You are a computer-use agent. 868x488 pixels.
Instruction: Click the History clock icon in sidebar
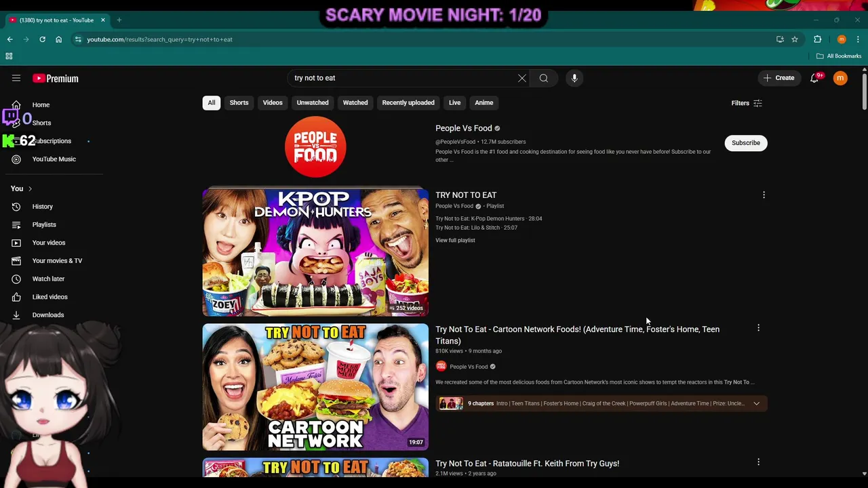tap(16, 207)
